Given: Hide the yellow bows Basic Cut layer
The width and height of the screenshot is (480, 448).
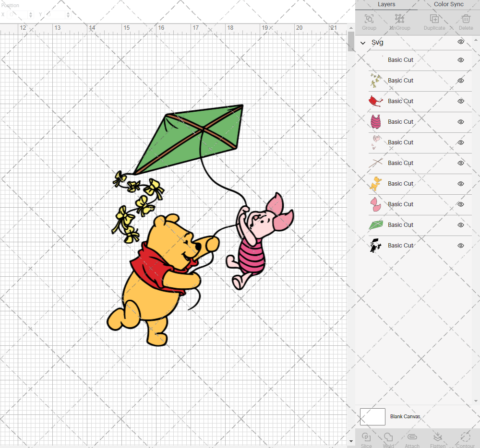Looking at the screenshot, I should [x=461, y=81].
